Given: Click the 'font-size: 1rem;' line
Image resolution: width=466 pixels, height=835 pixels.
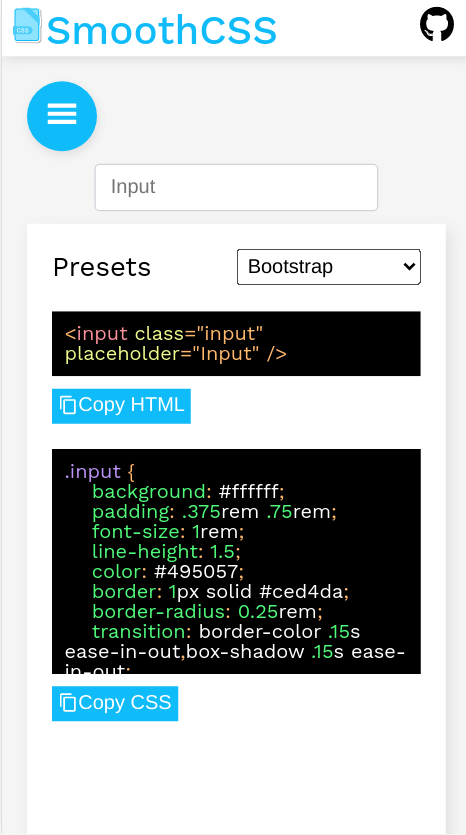Looking at the screenshot, I should pyautogui.click(x=168, y=531).
